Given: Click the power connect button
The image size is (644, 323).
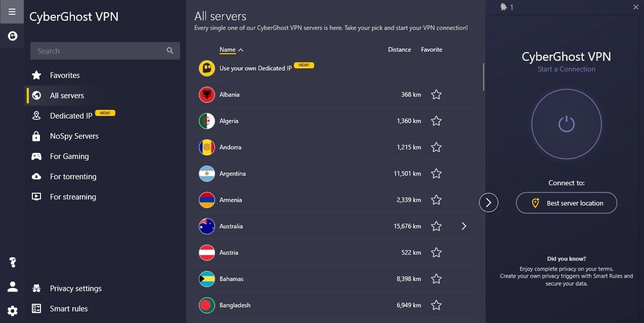Looking at the screenshot, I should (x=566, y=124).
